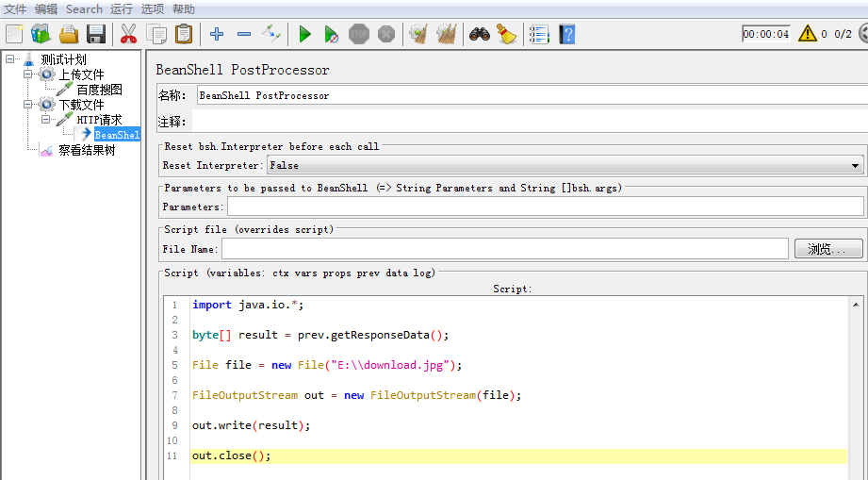Select 上传文件 thread group

point(81,74)
